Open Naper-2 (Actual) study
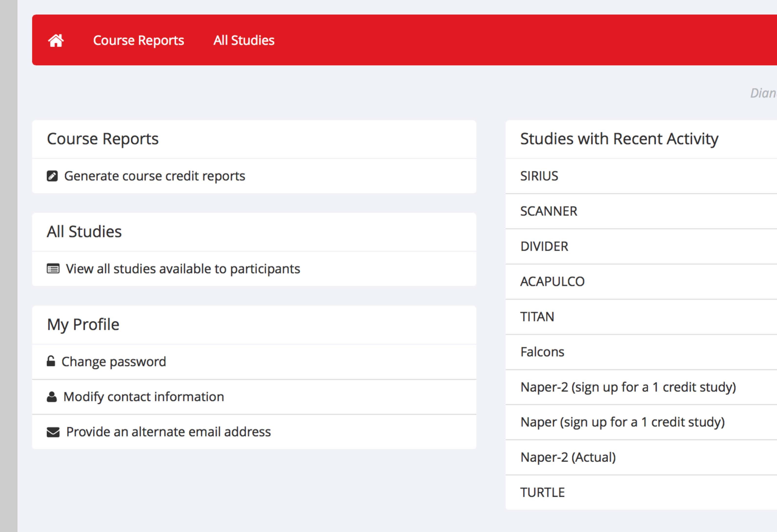The image size is (777, 532). click(568, 457)
